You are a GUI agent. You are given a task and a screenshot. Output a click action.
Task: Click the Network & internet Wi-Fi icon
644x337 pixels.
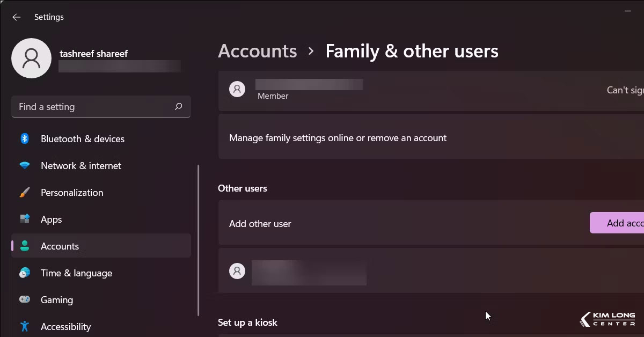point(25,166)
